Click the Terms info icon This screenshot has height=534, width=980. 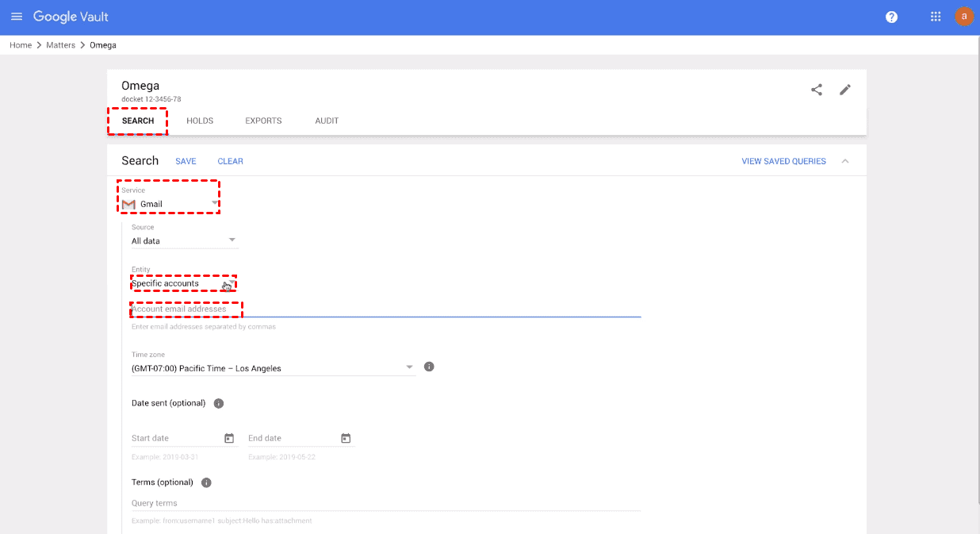pyautogui.click(x=206, y=482)
